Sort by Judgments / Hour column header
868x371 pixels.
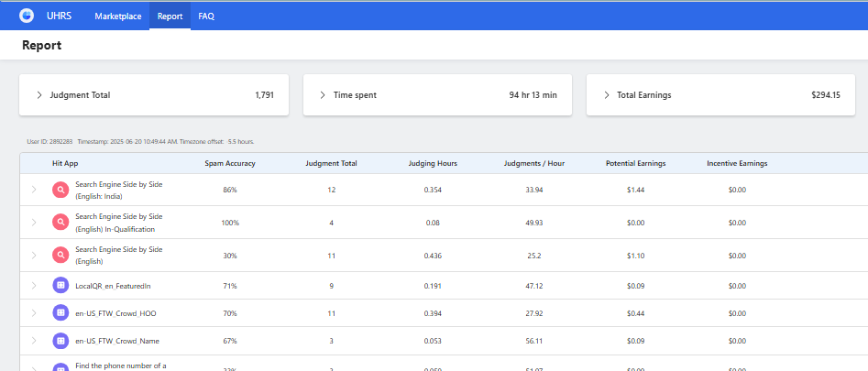534,164
